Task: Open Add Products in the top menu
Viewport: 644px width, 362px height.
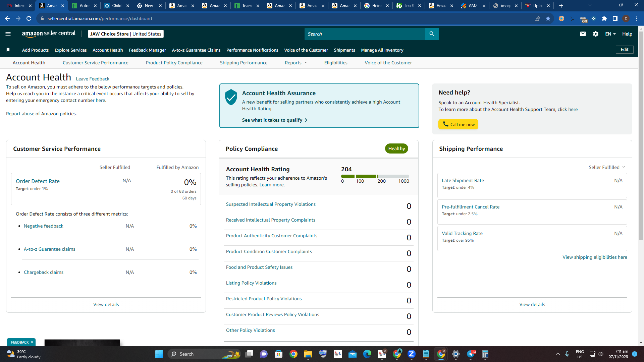Action: 35,50
